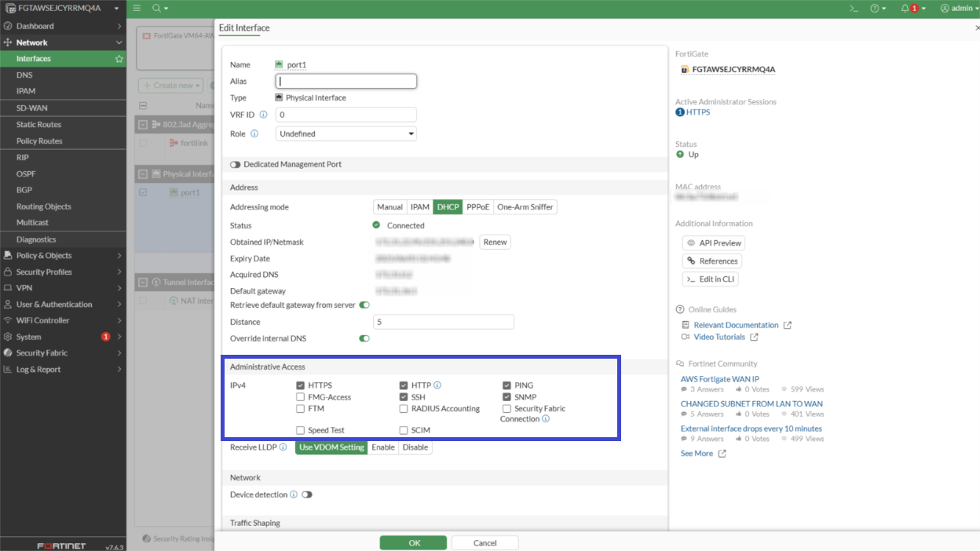This screenshot has width=980, height=551.
Task: Click the VRF ID info icon
Action: [x=263, y=115]
